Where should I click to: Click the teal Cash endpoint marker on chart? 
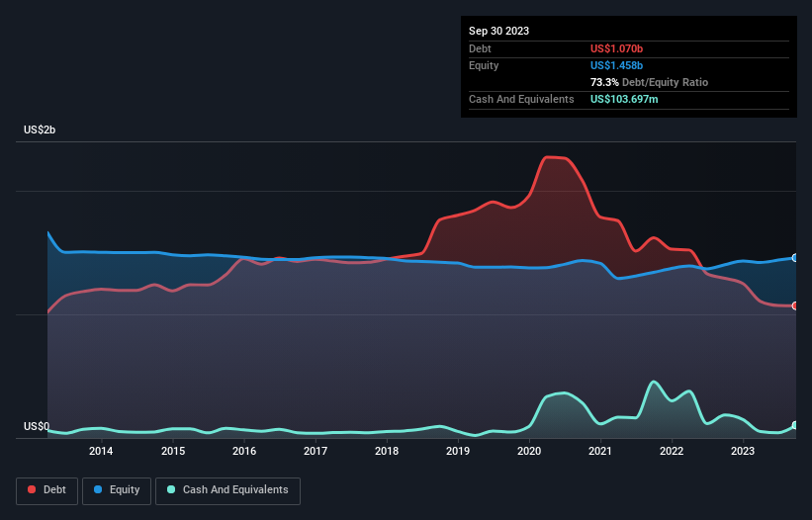point(795,425)
